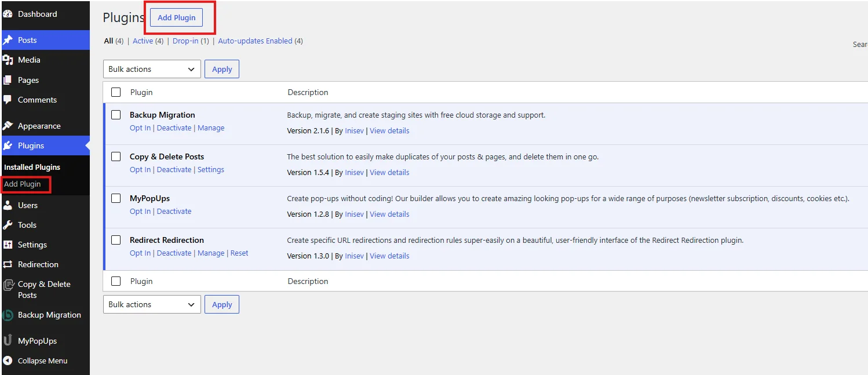The width and height of the screenshot is (868, 375).
Task: View details for Backup Migration version 2.1.6
Action: click(x=389, y=131)
